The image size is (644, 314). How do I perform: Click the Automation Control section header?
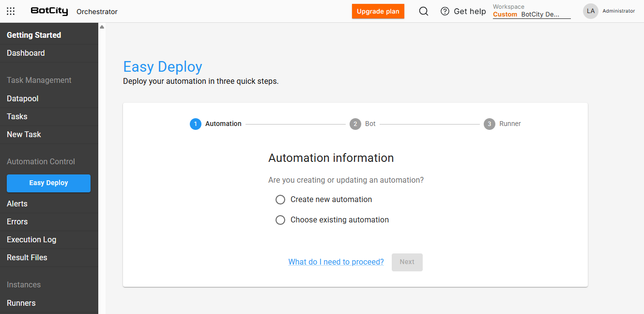[41, 162]
